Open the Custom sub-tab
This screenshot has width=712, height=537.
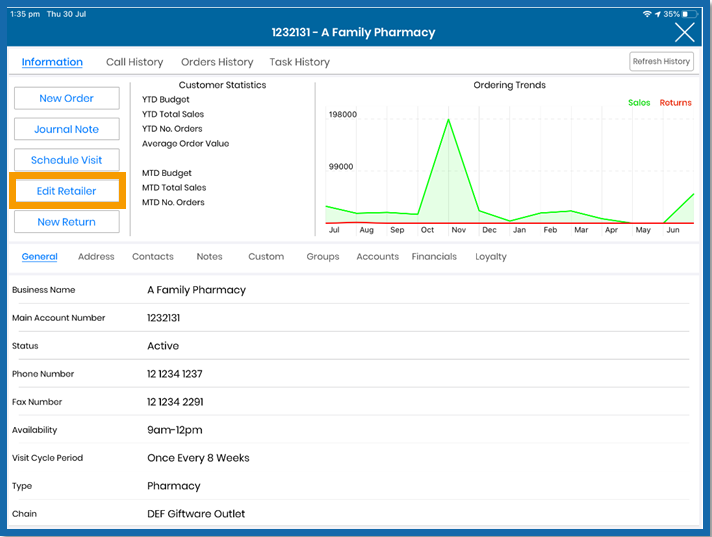pos(266,256)
